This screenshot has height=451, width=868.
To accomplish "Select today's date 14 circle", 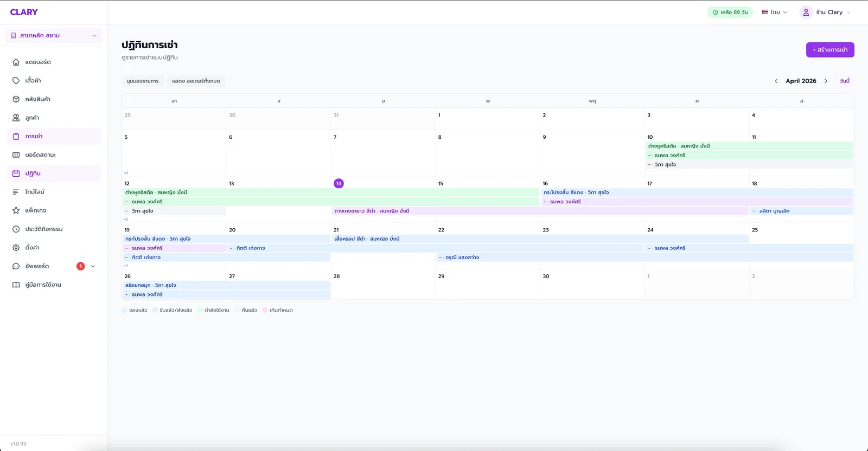I will click(339, 183).
